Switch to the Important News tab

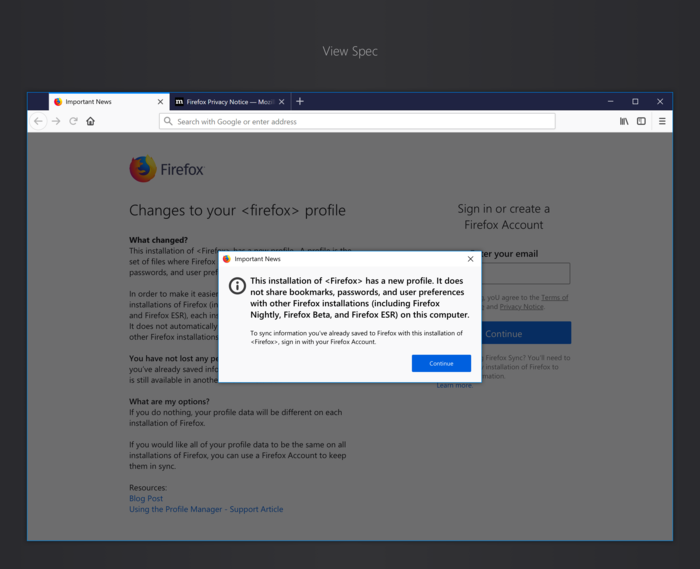pos(109,102)
